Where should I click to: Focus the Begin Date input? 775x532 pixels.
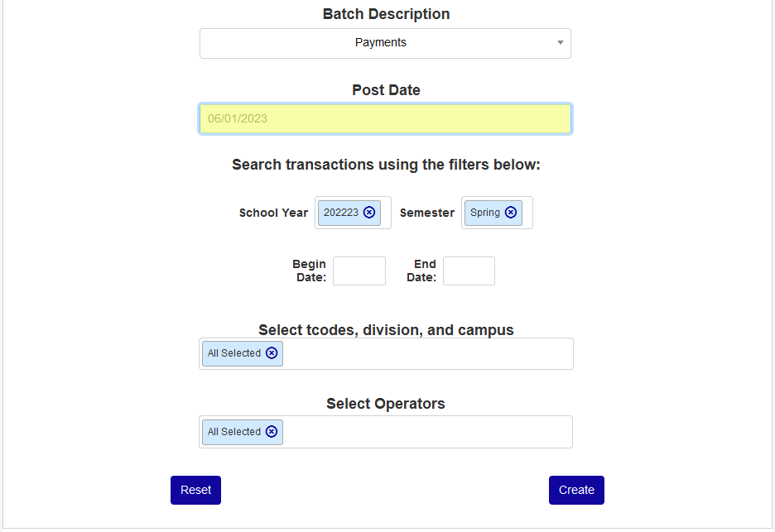[359, 271]
